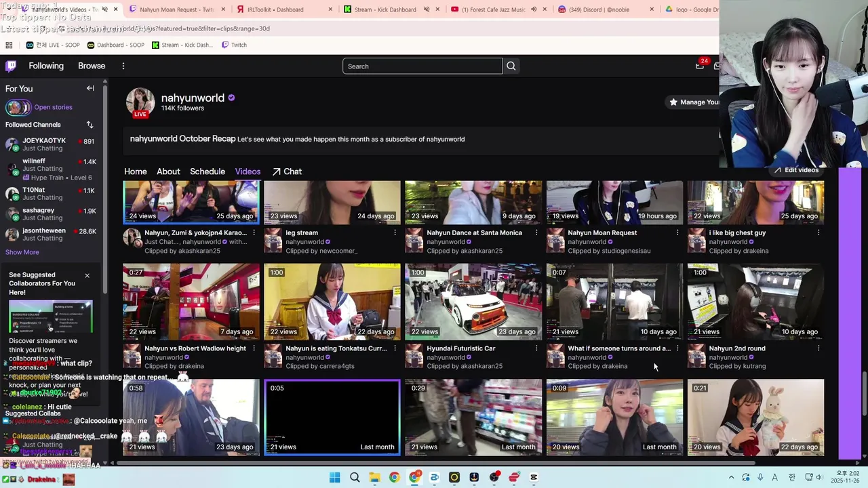The image size is (868, 488).
Task: Show hidden system tray icons chevron
Action: tap(731, 477)
